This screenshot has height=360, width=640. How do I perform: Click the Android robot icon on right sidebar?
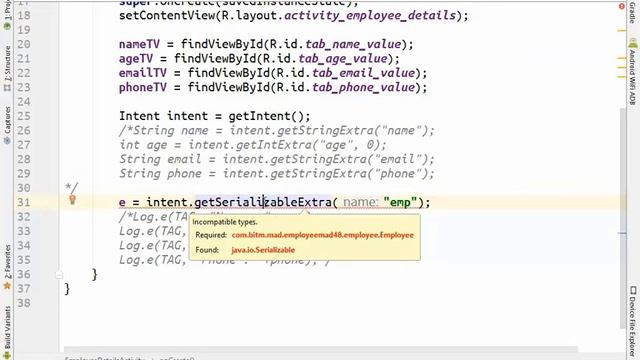point(632,43)
